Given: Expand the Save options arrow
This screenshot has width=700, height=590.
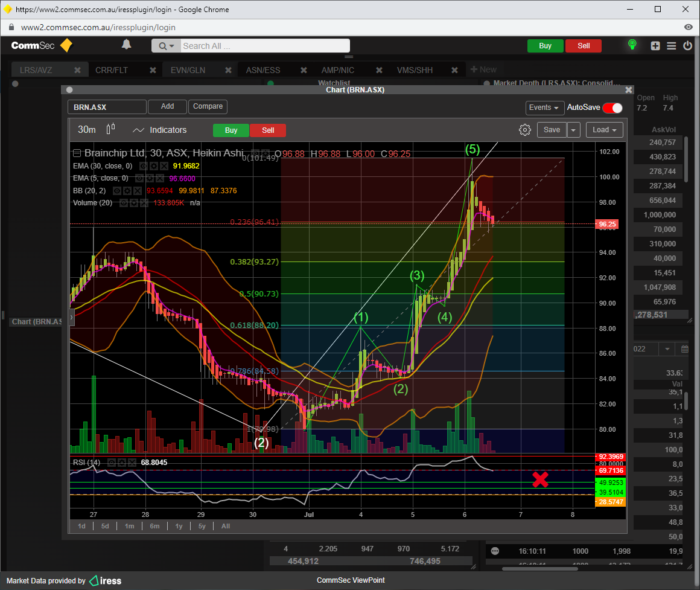Looking at the screenshot, I should click(573, 130).
